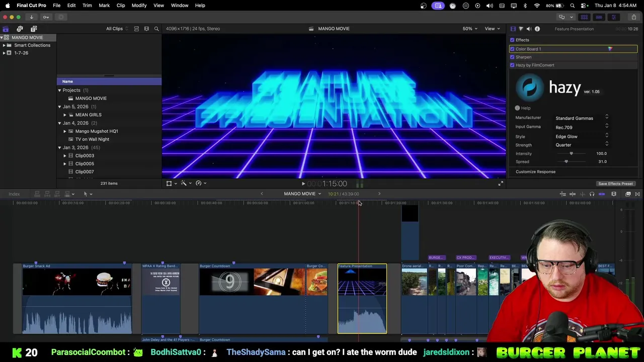Collapse the Jan 3, 2026 group
This screenshot has height=362, width=644.
click(x=59, y=147)
